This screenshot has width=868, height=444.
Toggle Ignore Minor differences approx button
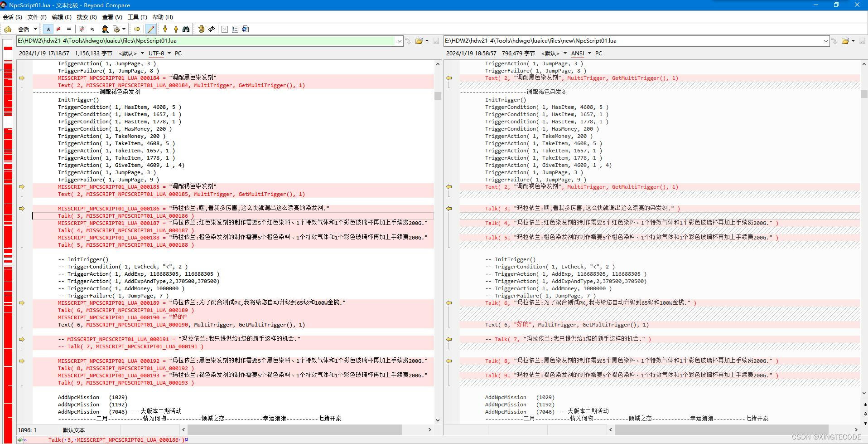tap(92, 29)
